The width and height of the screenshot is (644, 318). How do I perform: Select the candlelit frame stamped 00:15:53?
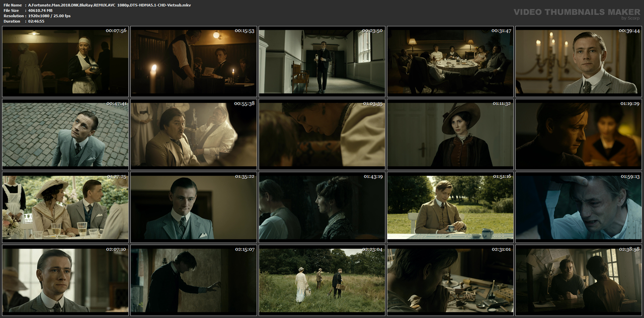[x=194, y=61]
